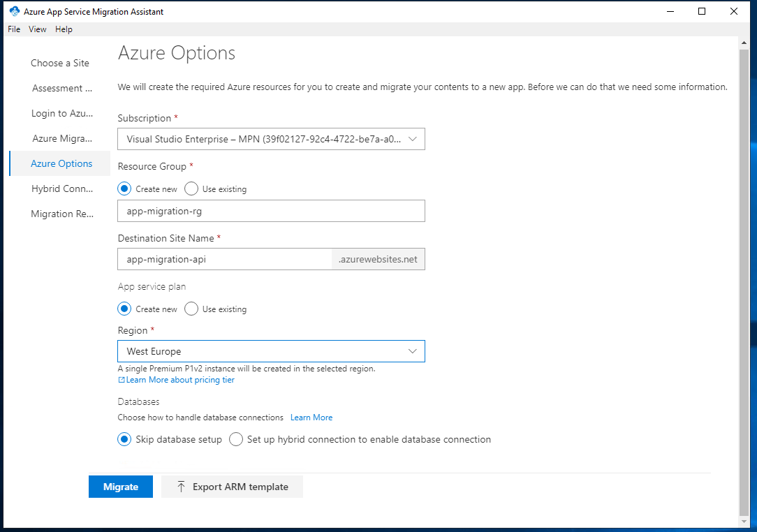This screenshot has width=757, height=532.
Task: Click the upload arrow icon on Export ARM template
Action: tap(181, 487)
